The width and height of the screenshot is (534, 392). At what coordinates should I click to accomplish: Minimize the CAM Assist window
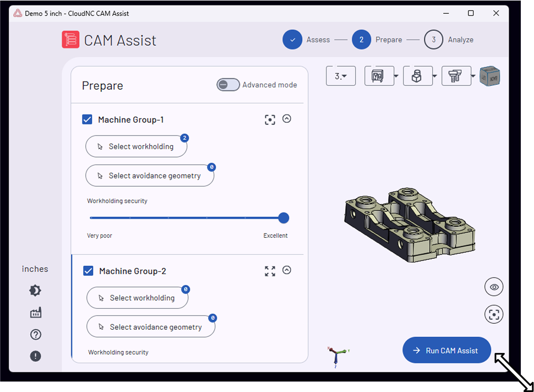[x=446, y=13]
